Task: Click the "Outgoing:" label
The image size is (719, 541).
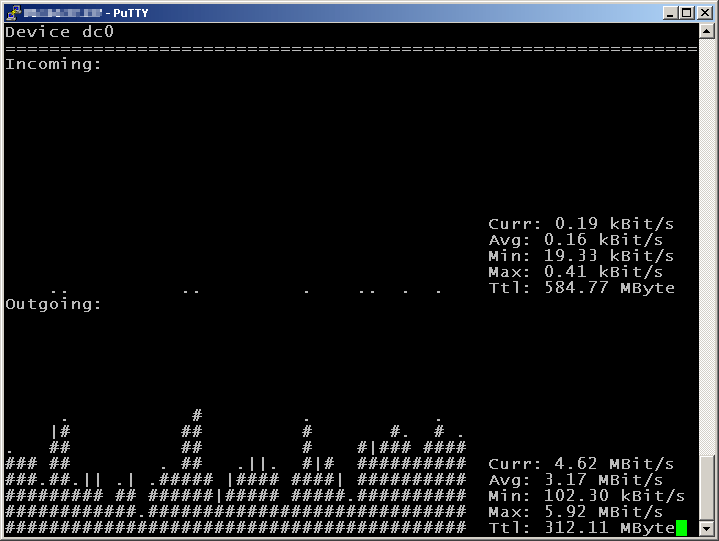Action: (53, 304)
